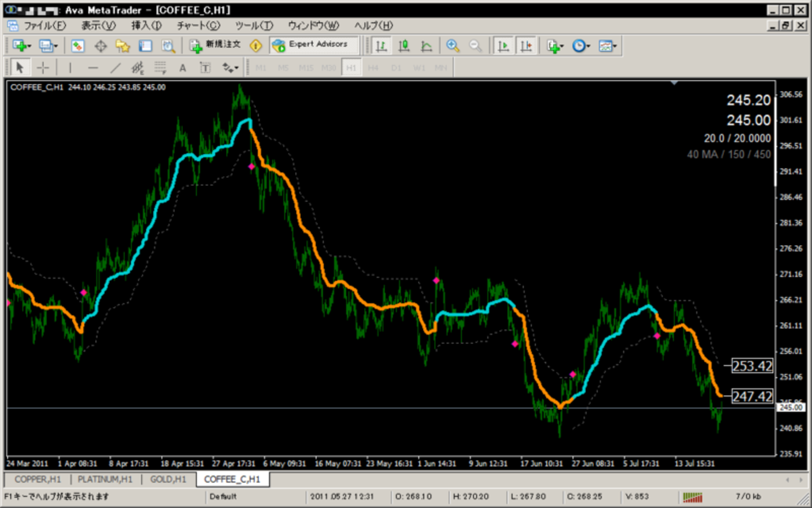This screenshot has width=812, height=508.
Task: Select the trendline drawing tool
Action: 115,68
